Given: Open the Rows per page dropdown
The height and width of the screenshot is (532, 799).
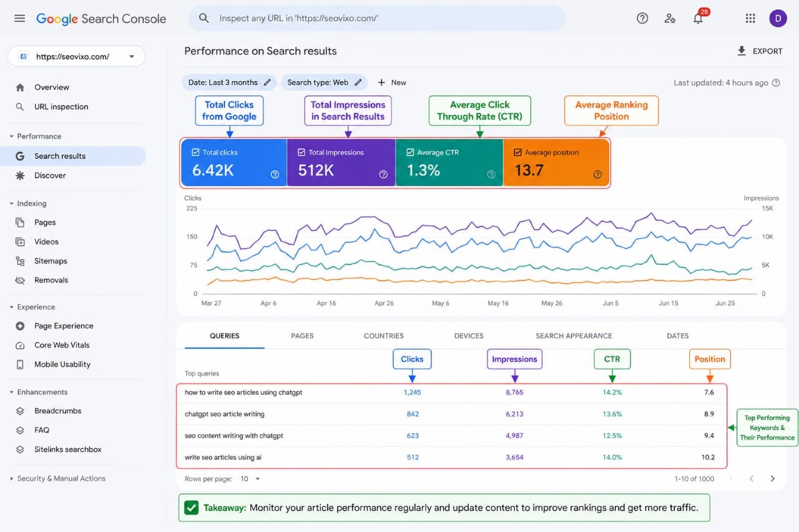Looking at the screenshot, I should click(250, 479).
